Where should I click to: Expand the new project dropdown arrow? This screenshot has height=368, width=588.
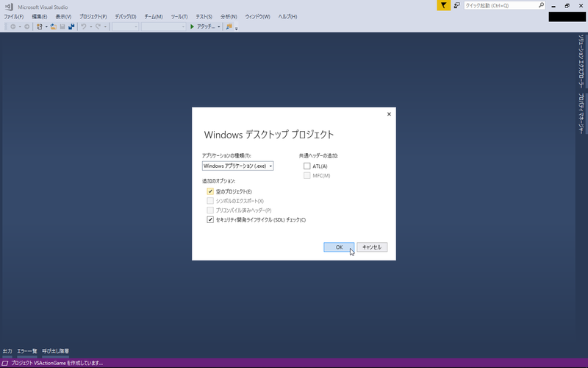46,26
